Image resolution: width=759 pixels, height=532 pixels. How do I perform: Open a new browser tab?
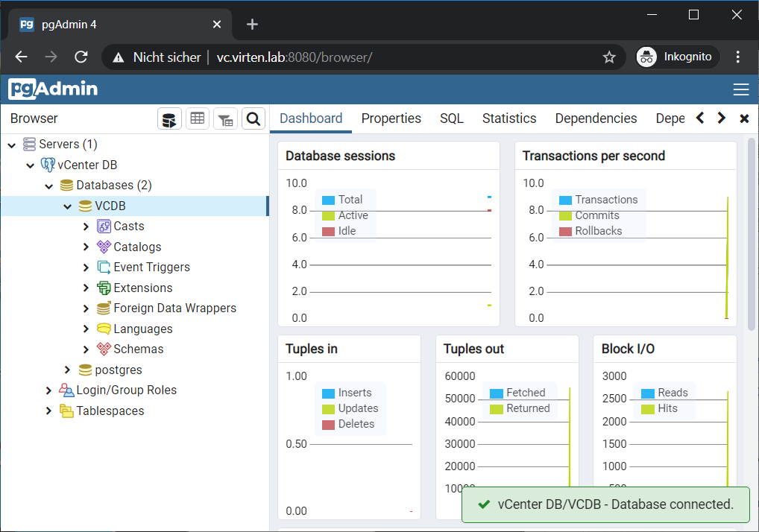252,24
